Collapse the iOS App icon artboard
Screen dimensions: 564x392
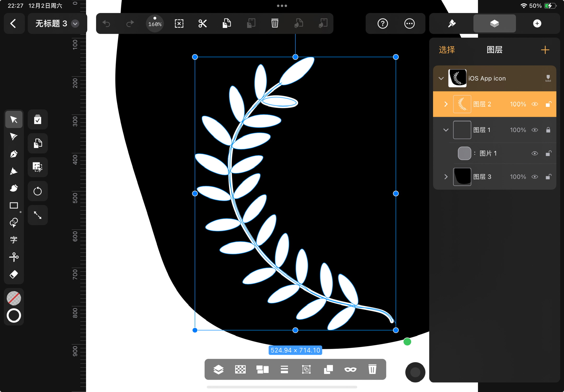pos(441,78)
